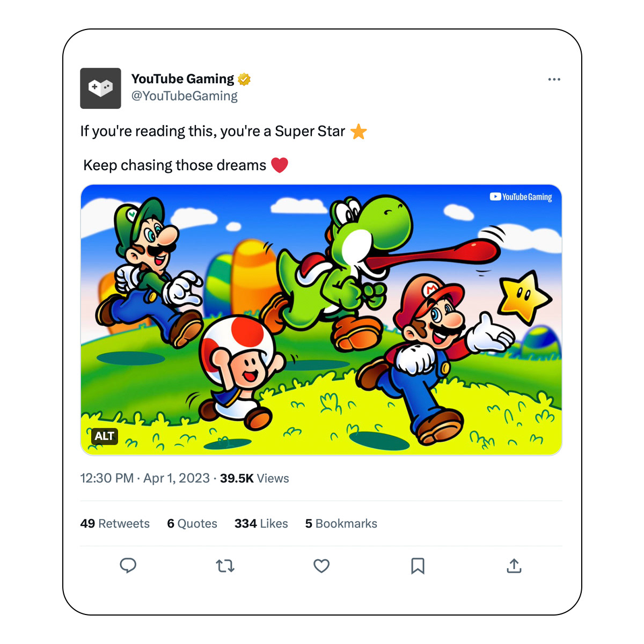Click the tweet text about Super Star
The height and width of the screenshot is (644, 644).
point(213,131)
